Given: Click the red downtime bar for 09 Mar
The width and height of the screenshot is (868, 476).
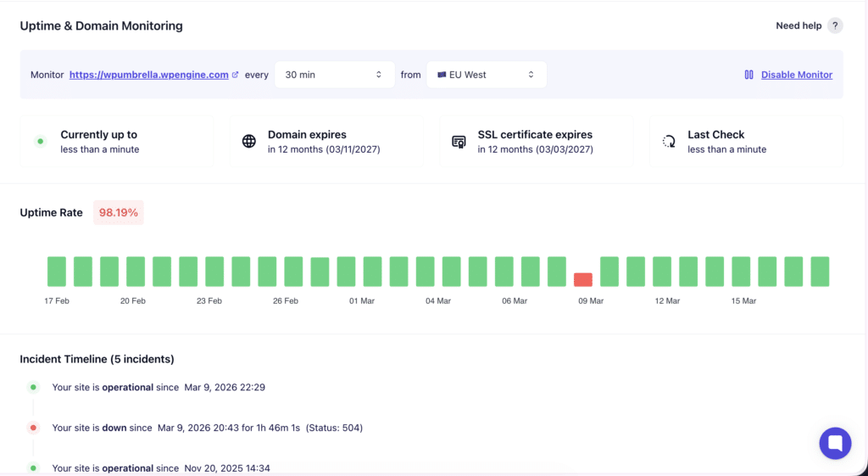Looking at the screenshot, I should (583, 279).
